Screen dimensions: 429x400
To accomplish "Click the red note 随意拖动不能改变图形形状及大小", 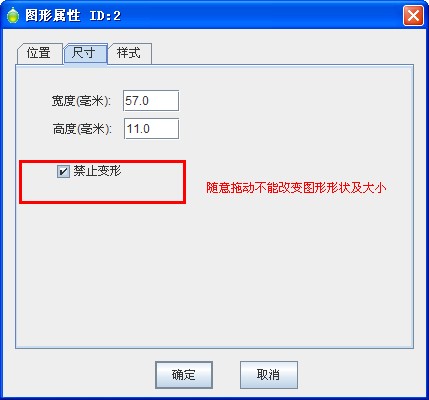I will point(296,188).
